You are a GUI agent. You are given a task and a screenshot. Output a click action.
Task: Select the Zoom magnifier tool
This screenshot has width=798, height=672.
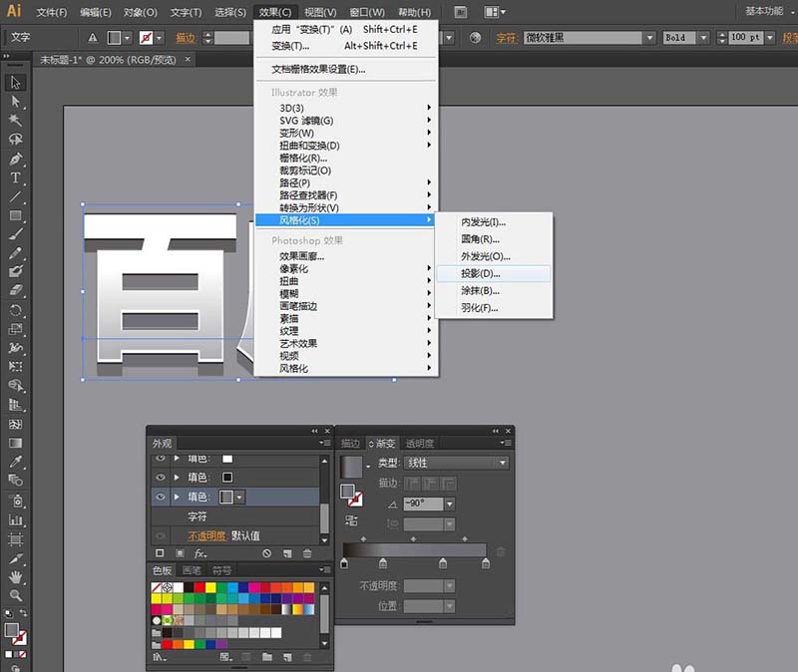(15, 595)
